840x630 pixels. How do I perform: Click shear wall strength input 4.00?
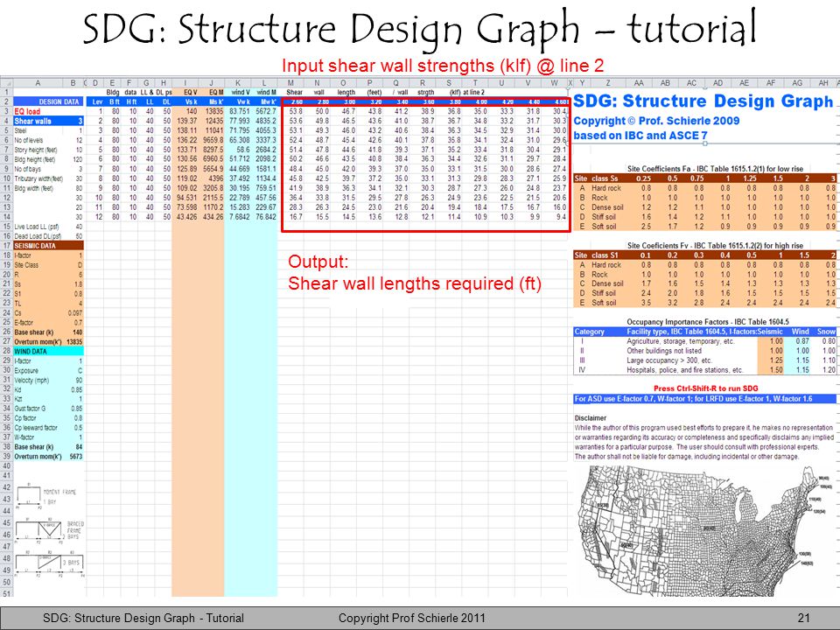(481, 101)
